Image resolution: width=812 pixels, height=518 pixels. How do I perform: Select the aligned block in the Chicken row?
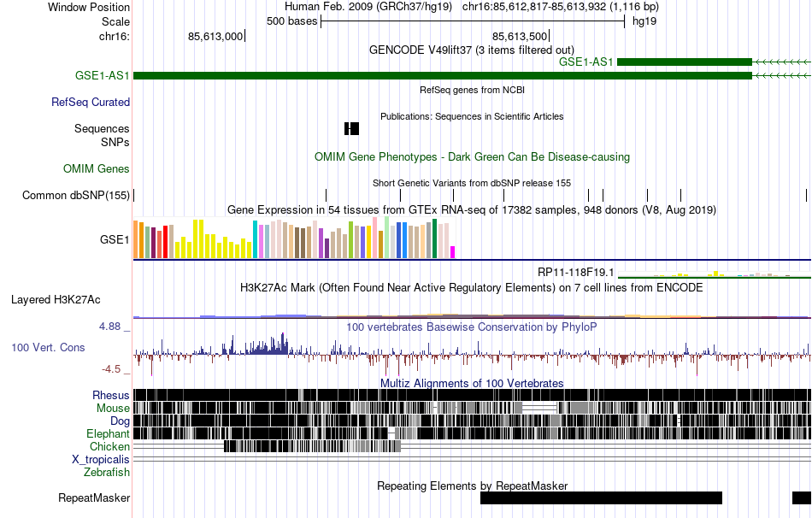coord(312,446)
